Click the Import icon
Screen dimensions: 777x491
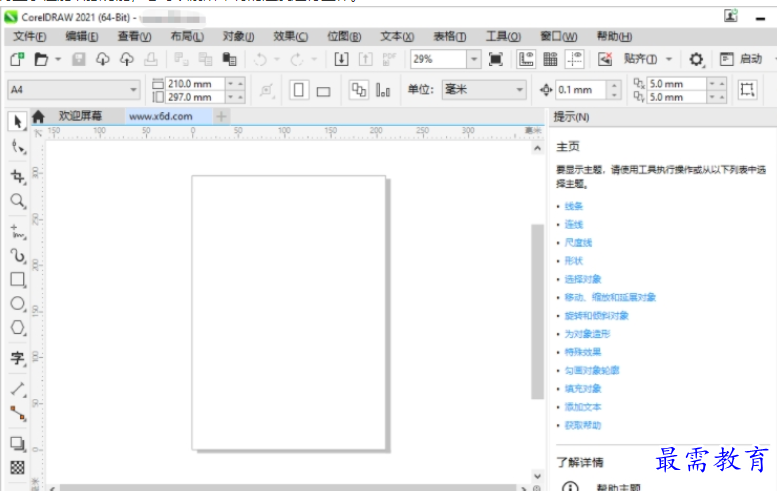point(341,59)
